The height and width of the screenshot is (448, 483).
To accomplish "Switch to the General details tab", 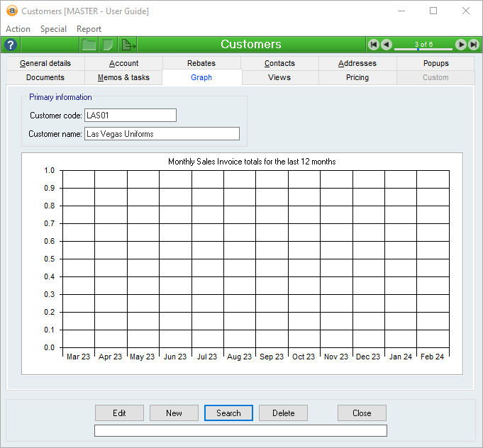I will (x=45, y=63).
